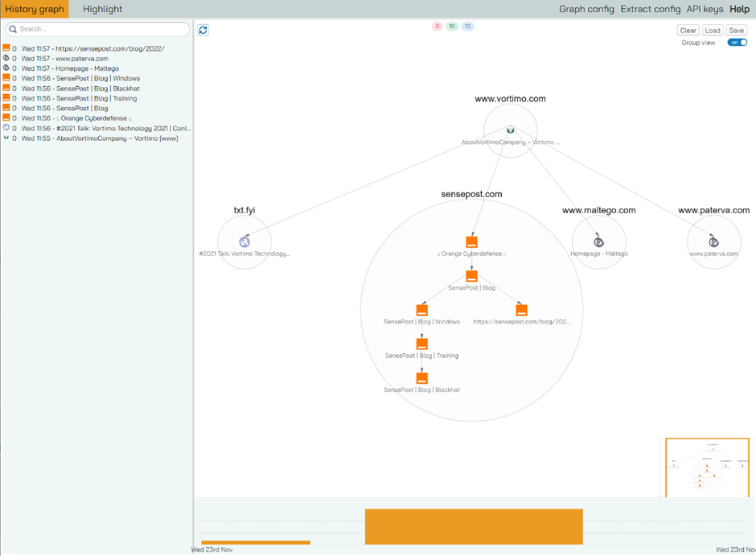This screenshot has height=556, width=756.
Task: Click the icon beside AboutVortimoCompany history entry
Action: tap(6, 138)
